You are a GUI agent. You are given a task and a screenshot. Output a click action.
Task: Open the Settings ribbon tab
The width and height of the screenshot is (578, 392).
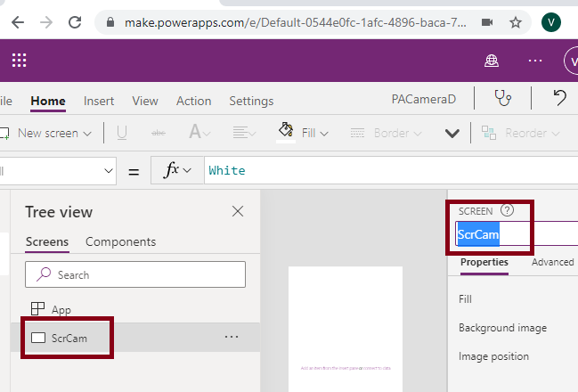tap(251, 101)
